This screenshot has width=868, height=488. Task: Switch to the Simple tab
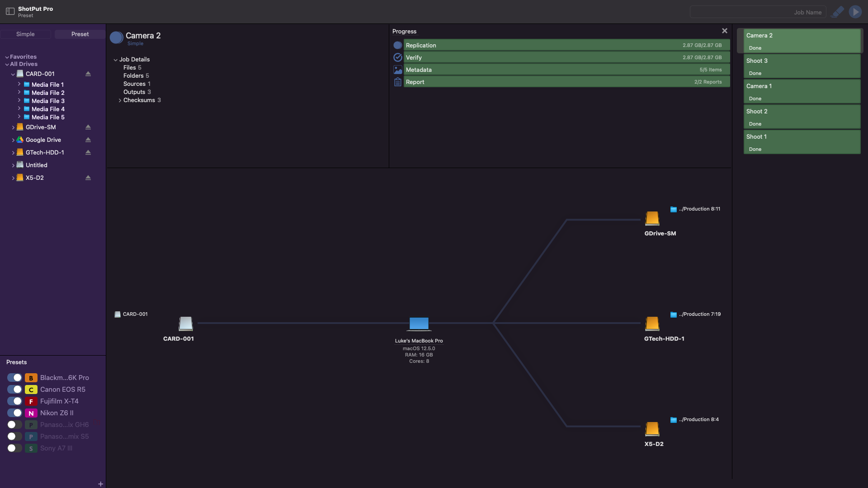point(25,34)
